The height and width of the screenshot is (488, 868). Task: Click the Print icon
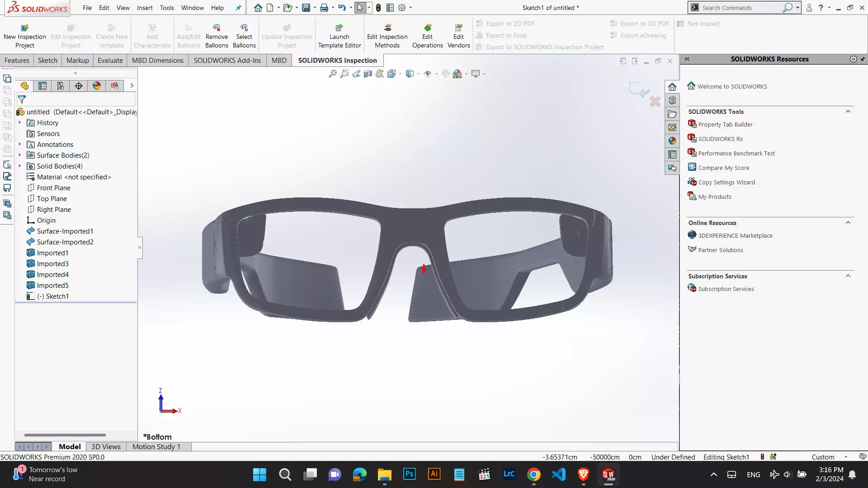click(324, 8)
